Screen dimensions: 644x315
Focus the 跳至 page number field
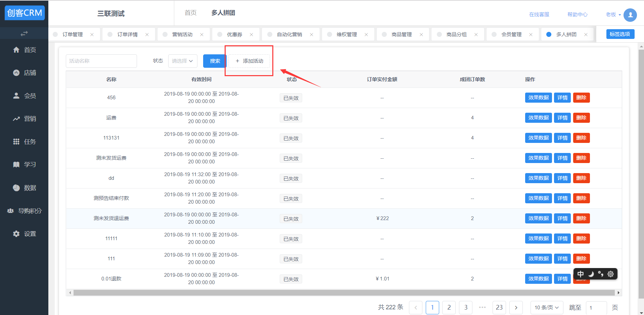tap(596, 308)
